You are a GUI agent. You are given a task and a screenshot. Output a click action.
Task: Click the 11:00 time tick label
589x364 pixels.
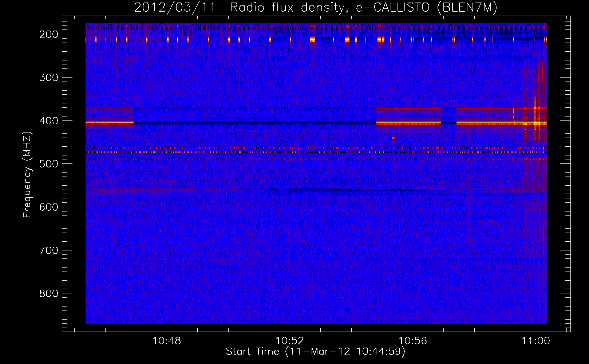tap(536, 341)
